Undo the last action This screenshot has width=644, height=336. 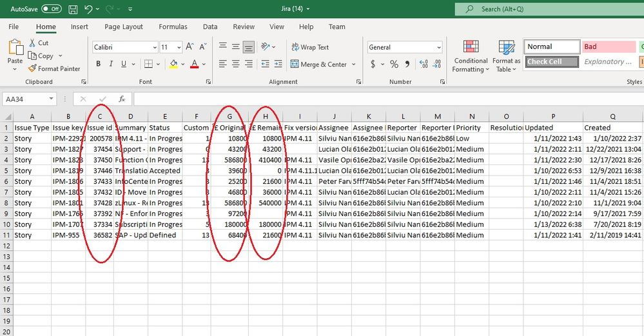[88, 8]
